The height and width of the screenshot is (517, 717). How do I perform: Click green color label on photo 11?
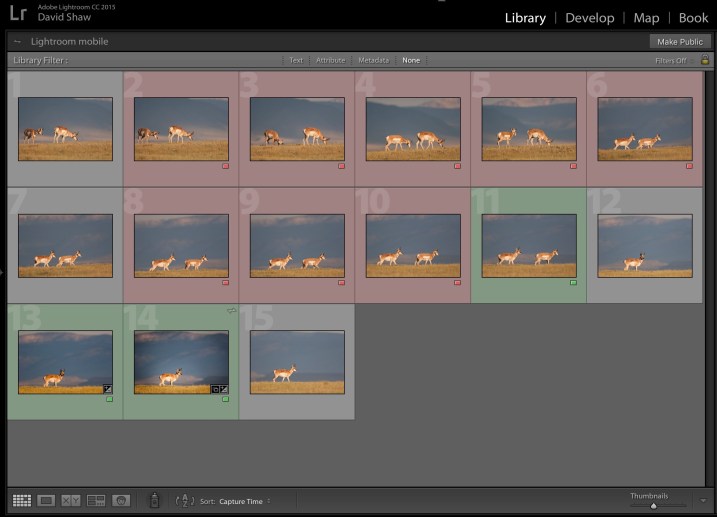(573, 283)
